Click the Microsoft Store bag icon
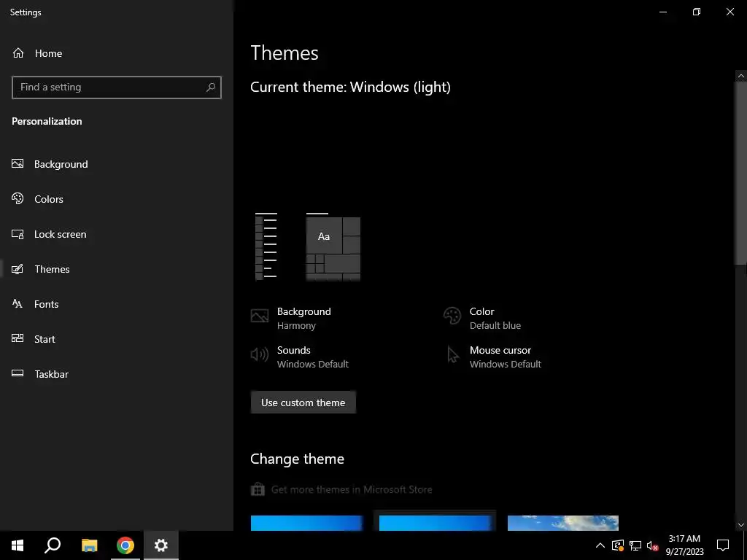The height and width of the screenshot is (560, 747). tap(258, 489)
